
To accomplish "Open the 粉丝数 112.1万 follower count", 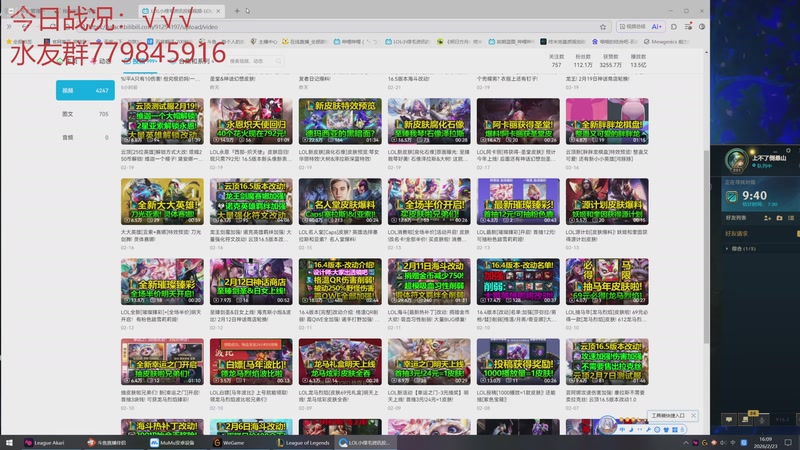I will coord(583,61).
